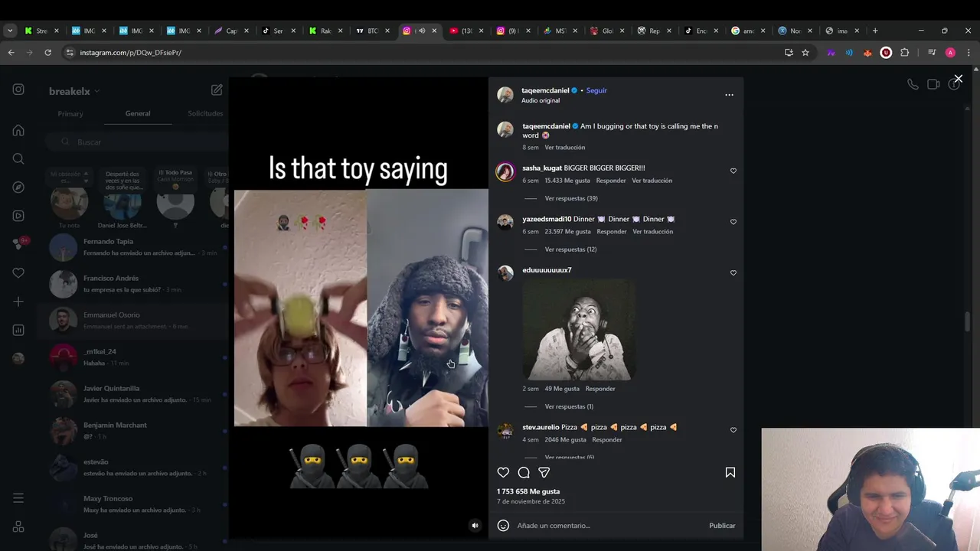Image resolution: width=980 pixels, height=551 pixels.
Task: Open the Chrome profile avatar
Action: (950, 52)
